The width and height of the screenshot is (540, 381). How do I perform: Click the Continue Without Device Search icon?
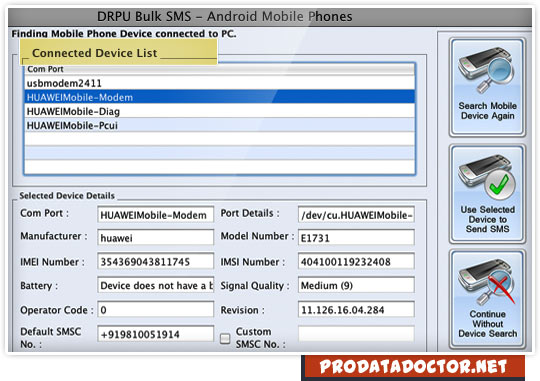(x=487, y=299)
